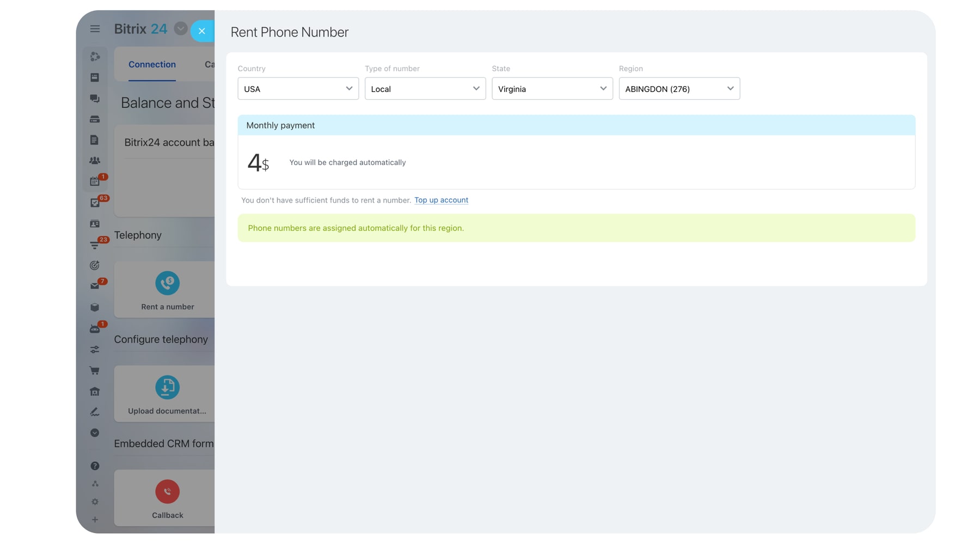Click the help question mark icon
The image size is (980, 555).
point(95,466)
